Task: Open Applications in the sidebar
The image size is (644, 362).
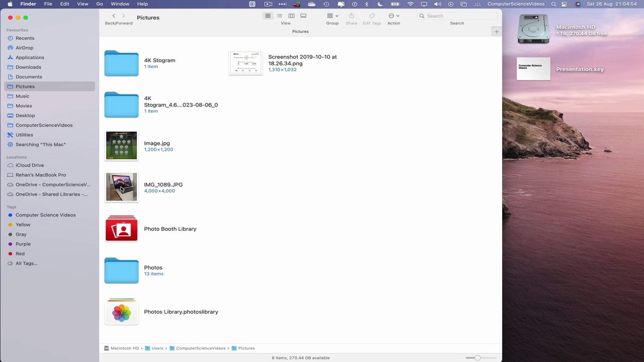Action: (x=49, y=57)
